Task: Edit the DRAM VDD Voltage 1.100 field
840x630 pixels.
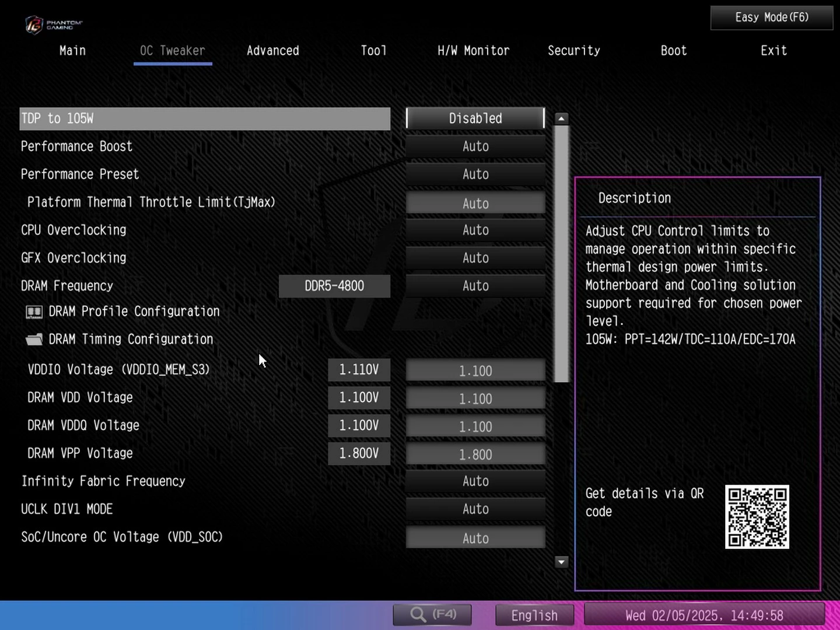Action: [475, 399]
